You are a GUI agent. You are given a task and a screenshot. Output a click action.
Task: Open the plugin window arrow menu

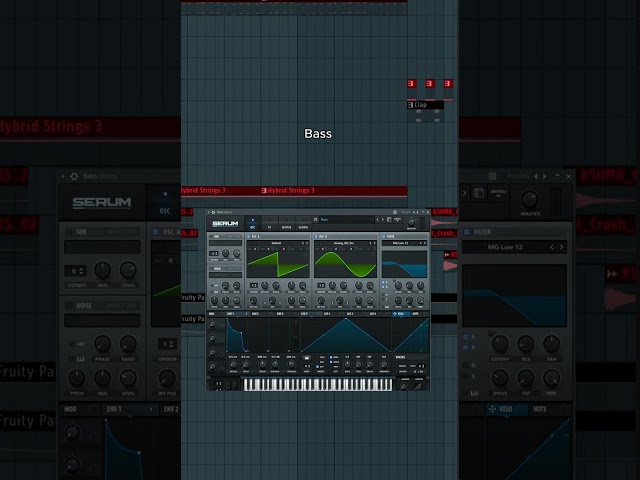[x=208, y=212]
